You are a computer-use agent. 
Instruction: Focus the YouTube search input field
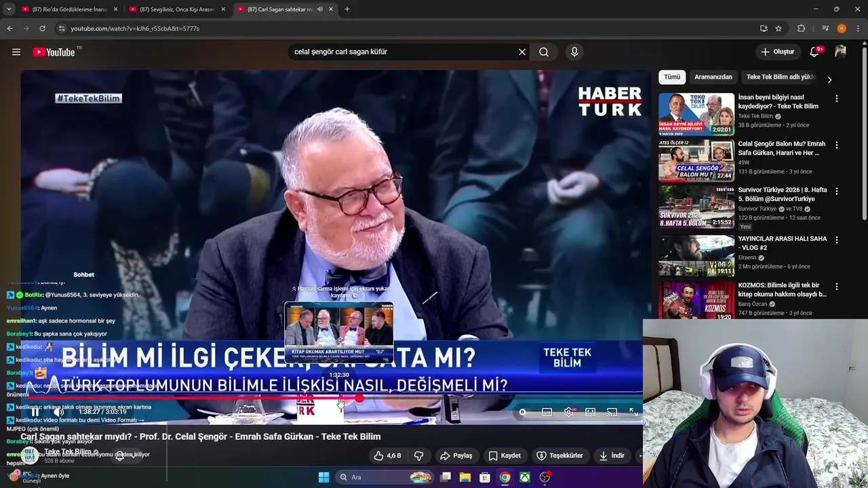(x=403, y=52)
